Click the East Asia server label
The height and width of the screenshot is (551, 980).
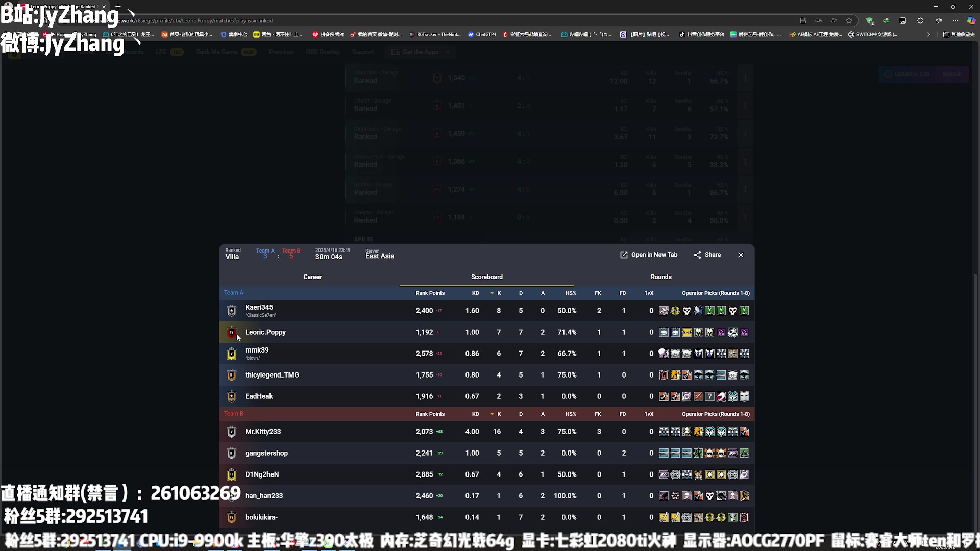(380, 256)
